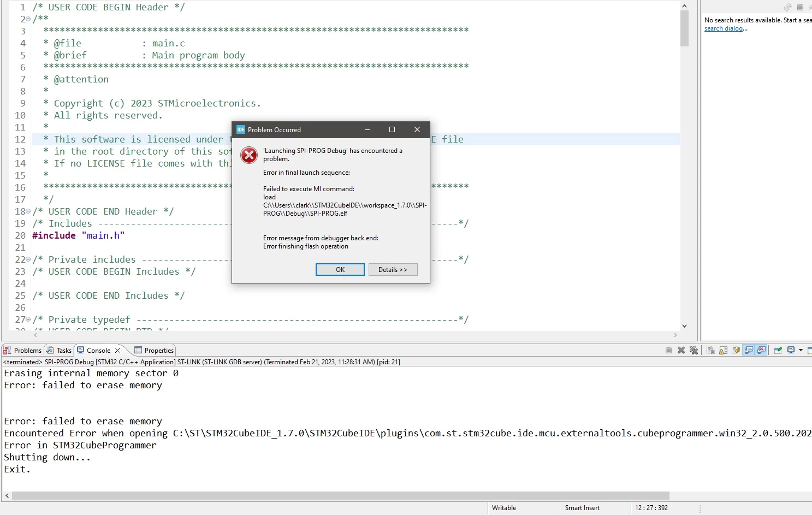The height and width of the screenshot is (515, 812).
Task: Remove all terminated launches with double-X icon
Action: pyautogui.click(x=694, y=351)
